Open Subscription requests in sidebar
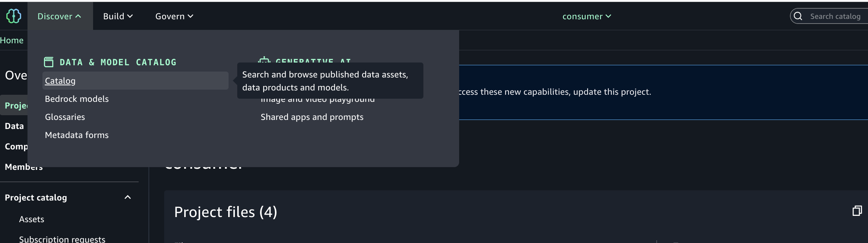Image resolution: width=868 pixels, height=243 pixels. [62, 239]
